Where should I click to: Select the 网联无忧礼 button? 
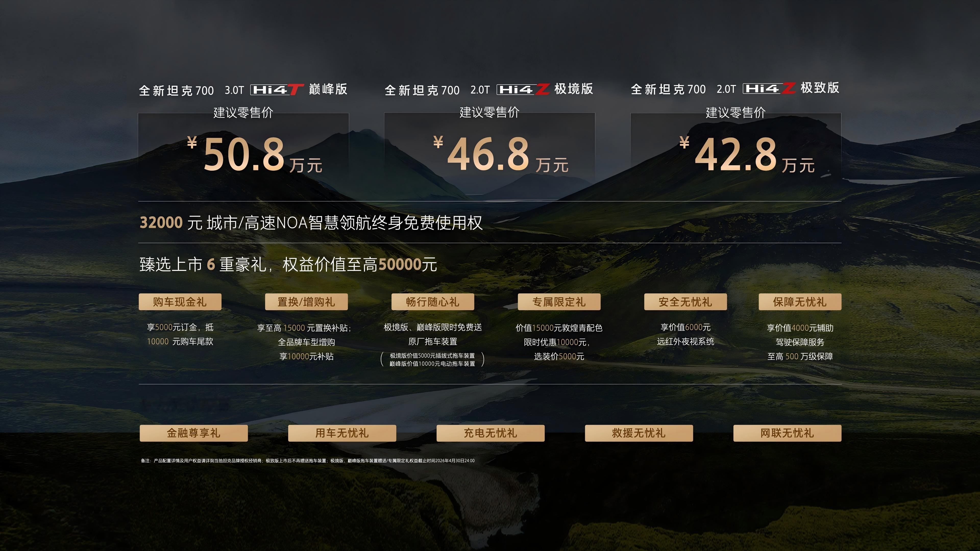point(787,433)
